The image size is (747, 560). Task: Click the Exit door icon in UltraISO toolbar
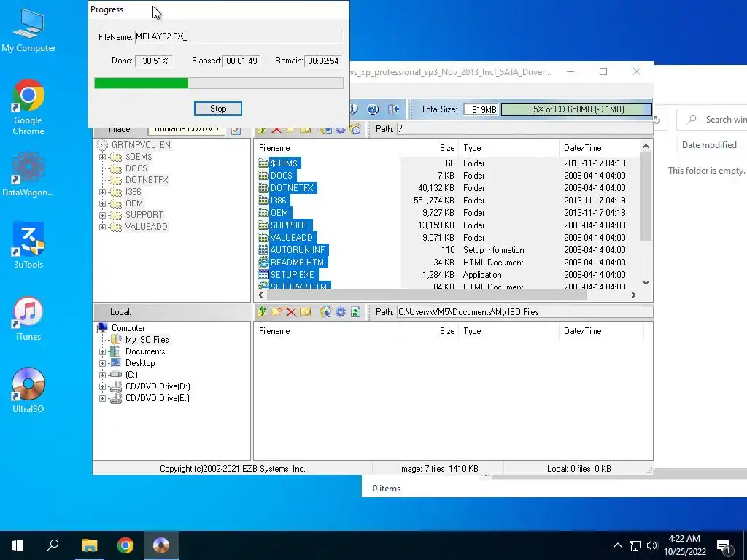393,109
